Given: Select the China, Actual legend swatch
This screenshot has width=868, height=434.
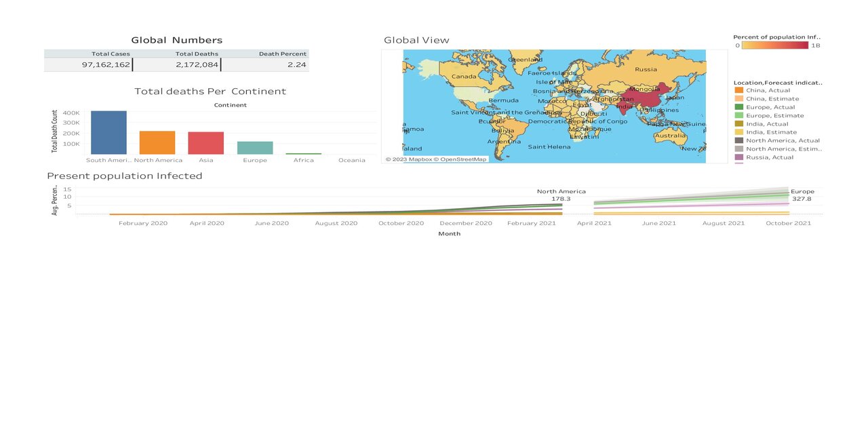Looking at the screenshot, I should [737, 90].
